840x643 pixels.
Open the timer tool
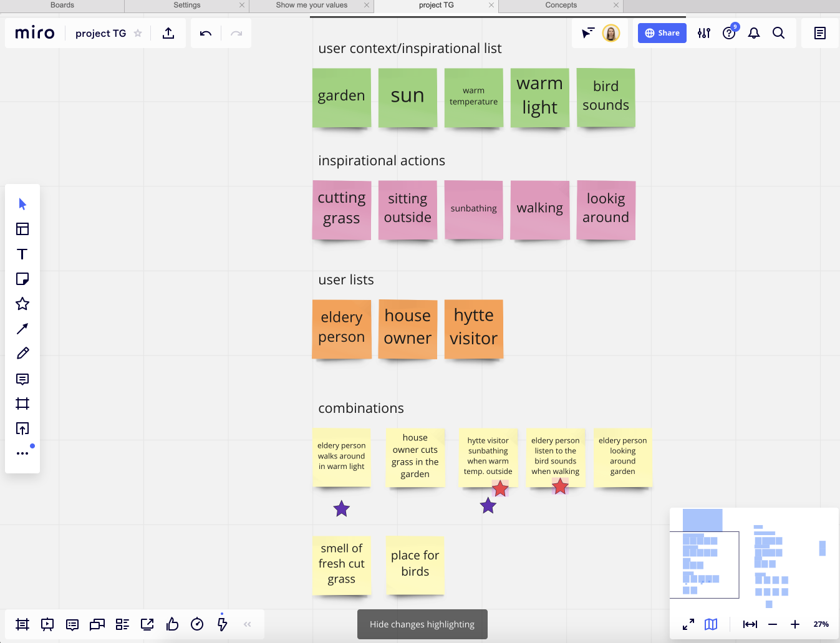pos(197,624)
